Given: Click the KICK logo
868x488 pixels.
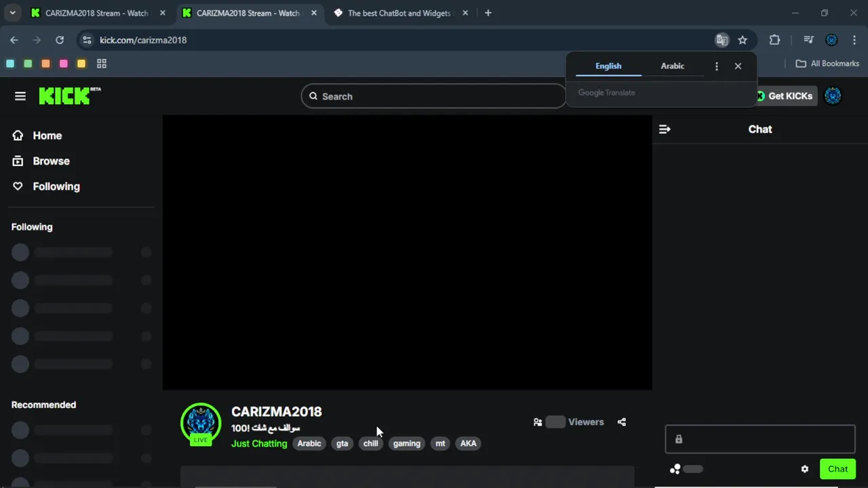Looking at the screenshot, I should coord(69,96).
